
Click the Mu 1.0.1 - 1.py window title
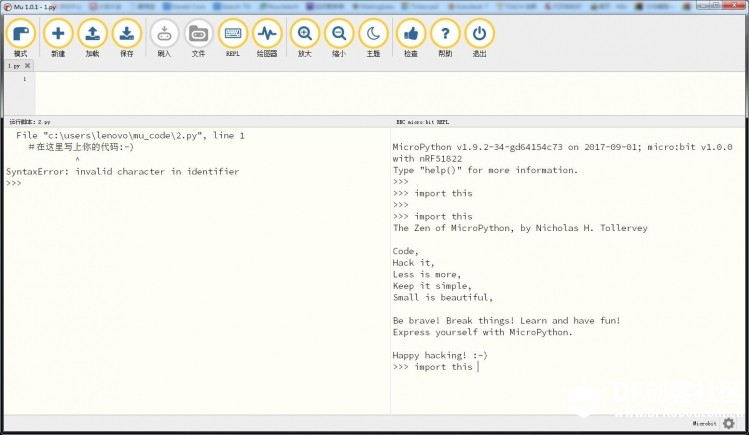pos(34,7)
